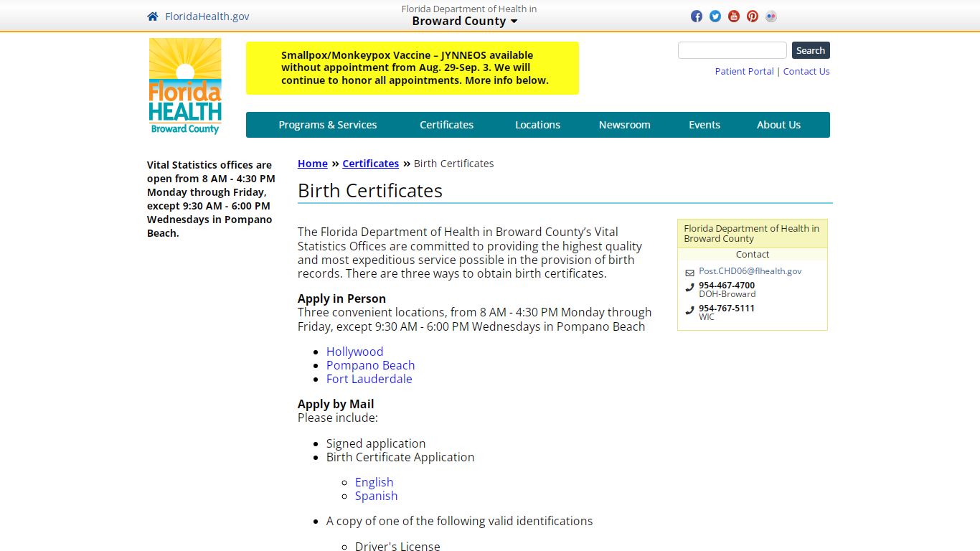This screenshot has height=551, width=980.
Task: Click the Contact header in the sidebar box
Action: [x=753, y=254]
